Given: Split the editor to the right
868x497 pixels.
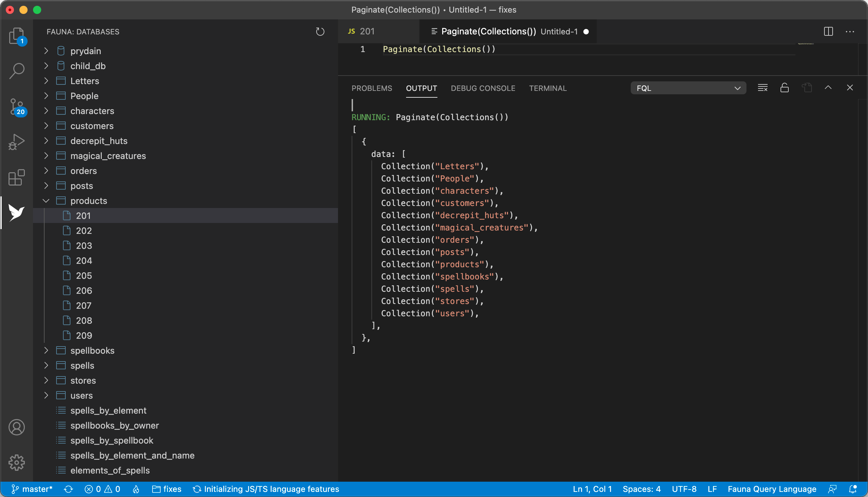Looking at the screenshot, I should click(x=829, y=31).
